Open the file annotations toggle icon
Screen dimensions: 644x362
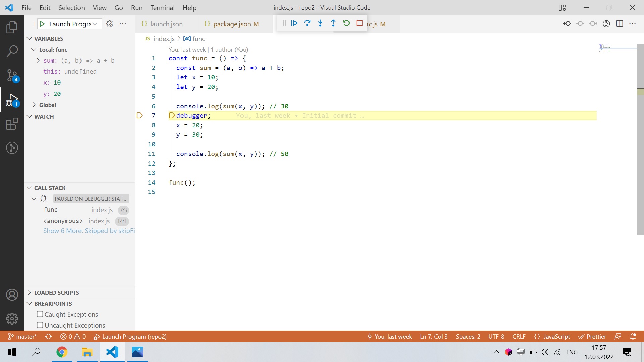click(x=606, y=24)
